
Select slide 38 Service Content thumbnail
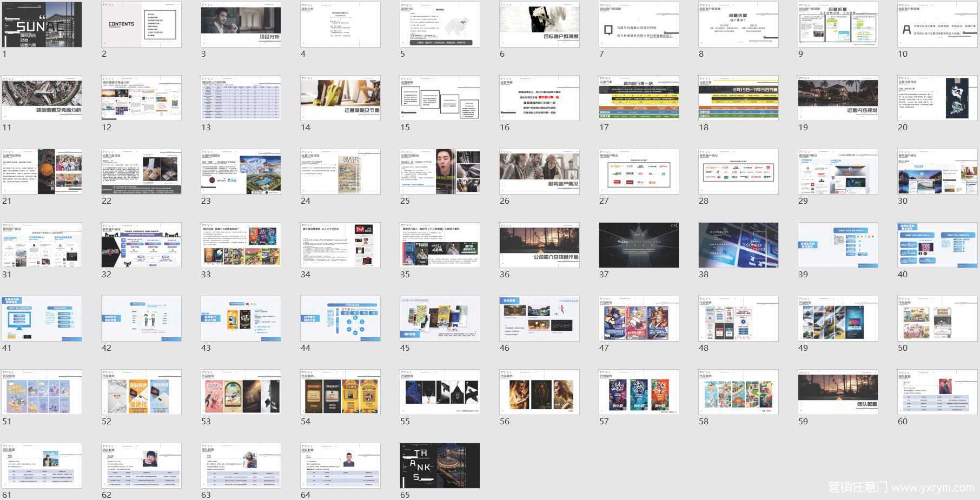(739, 245)
